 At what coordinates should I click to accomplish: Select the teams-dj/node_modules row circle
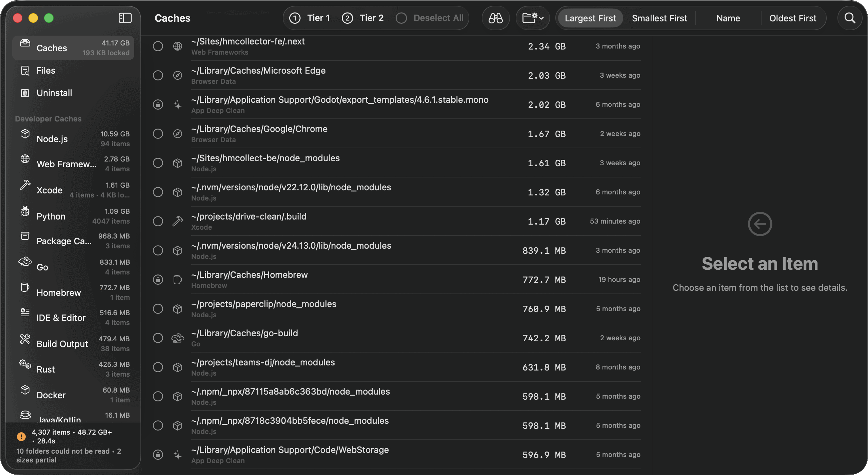pyautogui.click(x=158, y=367)
